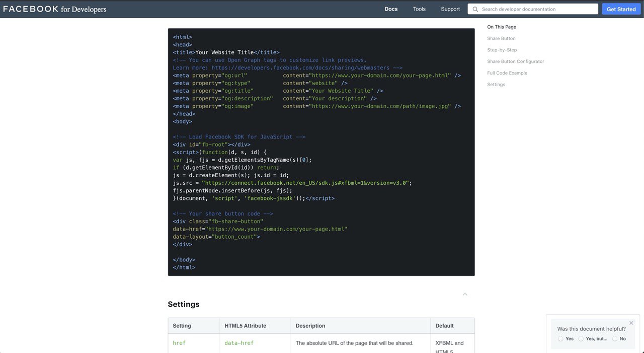
Task: Select No for document helpful
Action: tap(615, 339)
